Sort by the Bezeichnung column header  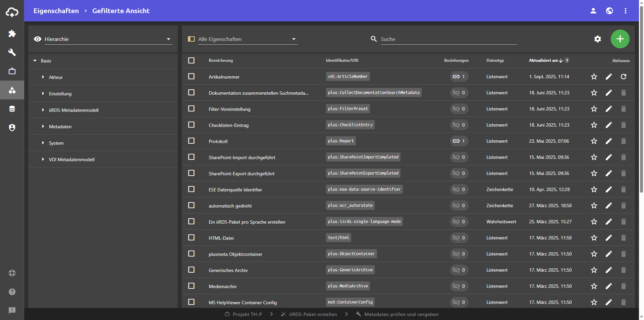coord(220,60)
